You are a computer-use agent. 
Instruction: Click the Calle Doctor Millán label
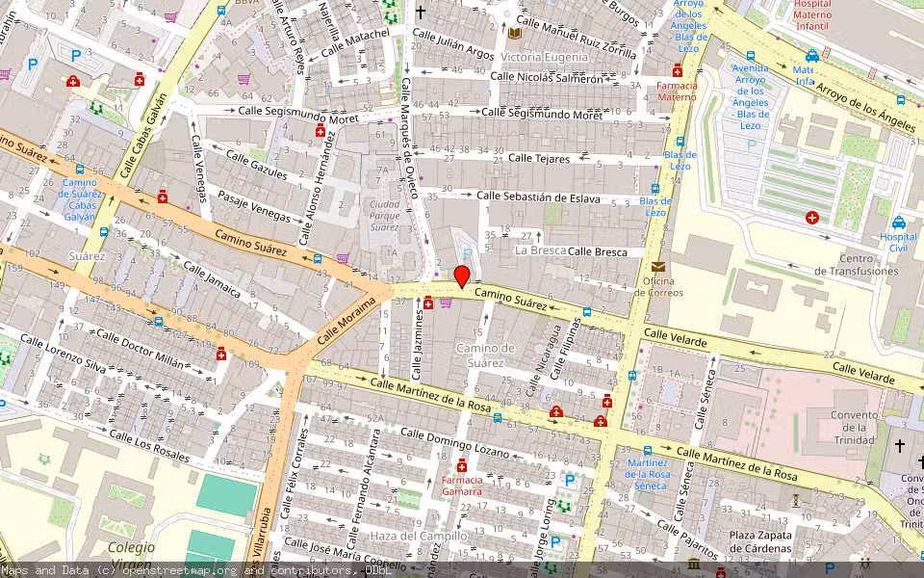(140, 348)
